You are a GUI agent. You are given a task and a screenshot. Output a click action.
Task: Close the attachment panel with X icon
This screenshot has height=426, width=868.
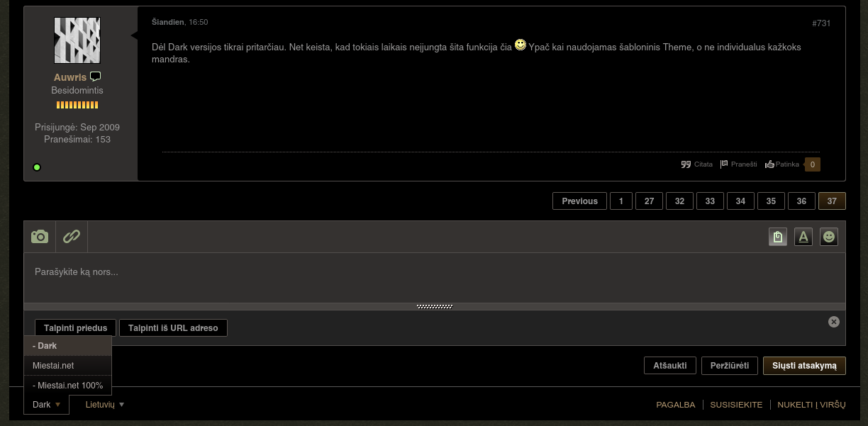834,322
